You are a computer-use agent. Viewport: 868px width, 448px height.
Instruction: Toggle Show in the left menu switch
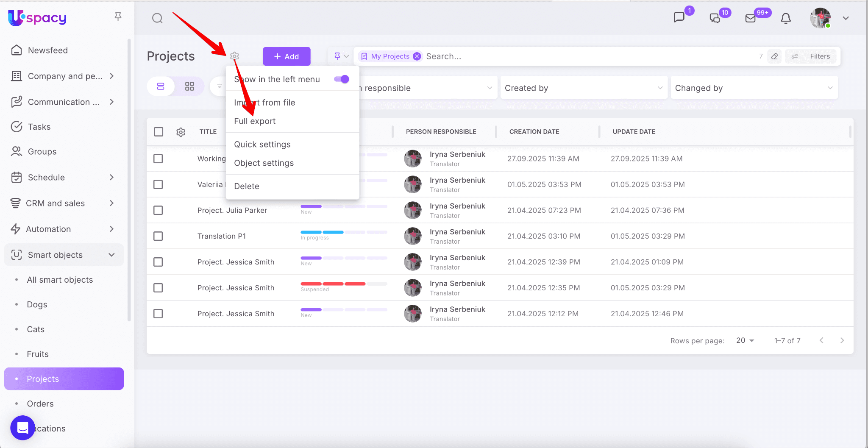pos(342,79)
